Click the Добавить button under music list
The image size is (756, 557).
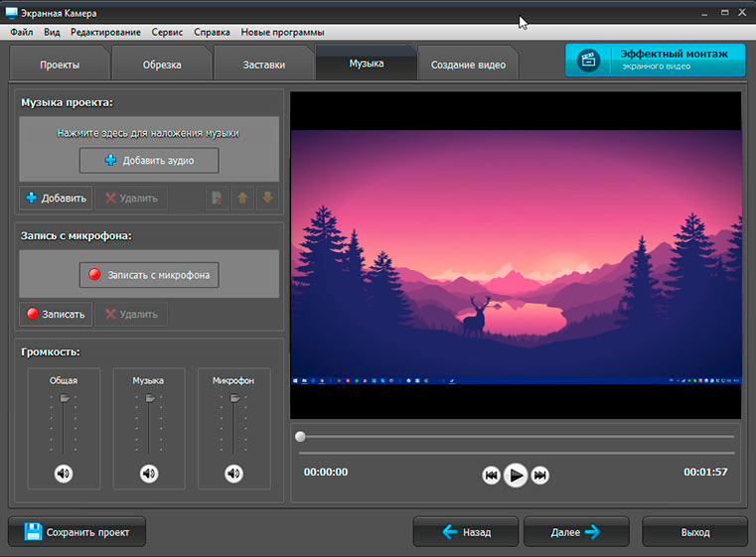pyautogui.click(x=56, y=198)
